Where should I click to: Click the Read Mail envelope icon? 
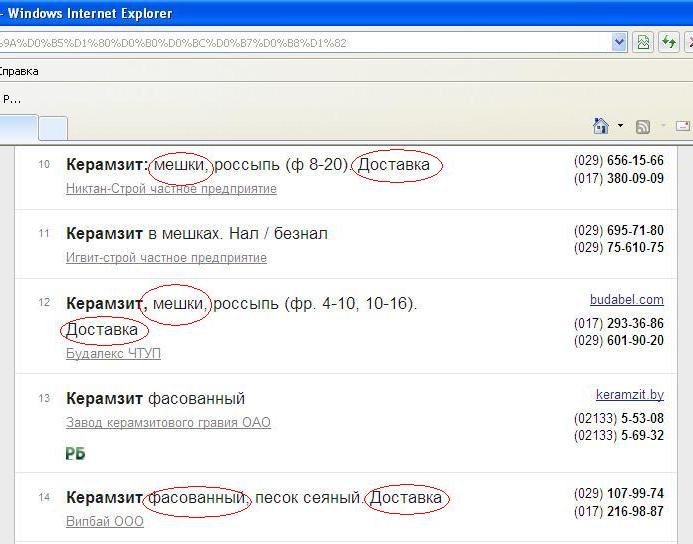[683, 126]
